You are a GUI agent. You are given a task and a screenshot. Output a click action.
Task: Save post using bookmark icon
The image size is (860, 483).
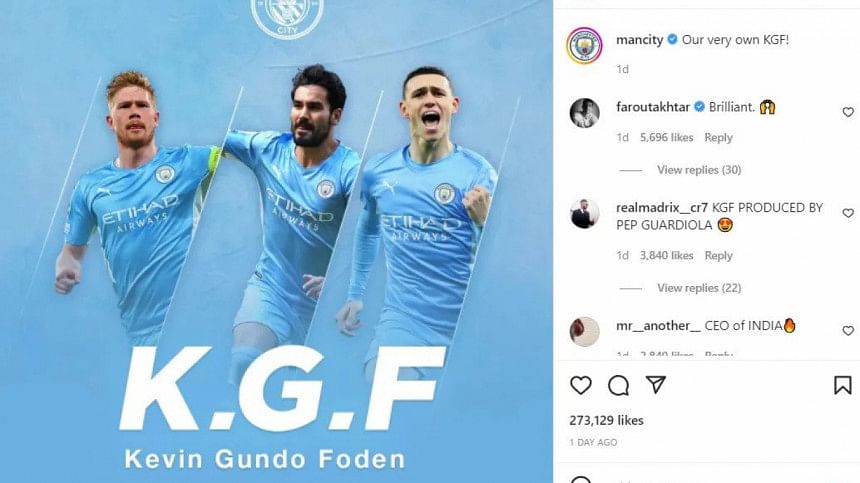[x=842, y=385]
